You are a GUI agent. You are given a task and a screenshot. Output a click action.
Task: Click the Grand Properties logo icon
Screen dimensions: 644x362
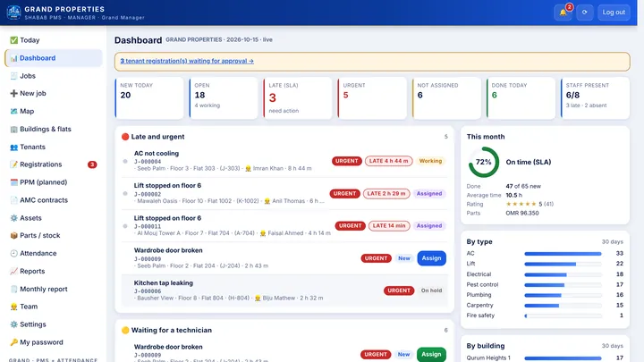pyautogui.click(x=13, y=13)
